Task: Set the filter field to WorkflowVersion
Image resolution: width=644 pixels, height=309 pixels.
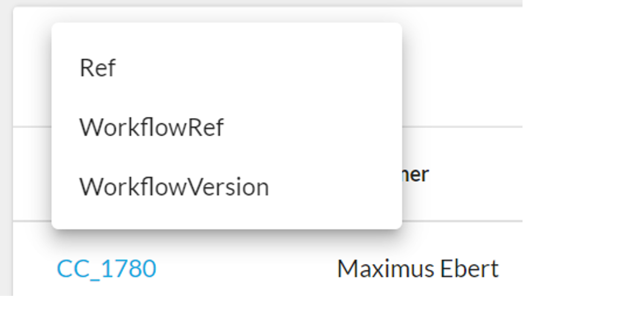Action: (x=174, y=187)
